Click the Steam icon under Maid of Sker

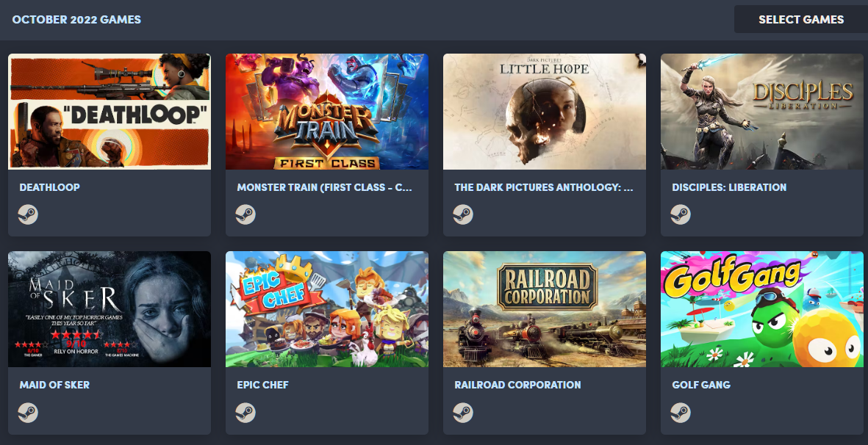(28, 413)
